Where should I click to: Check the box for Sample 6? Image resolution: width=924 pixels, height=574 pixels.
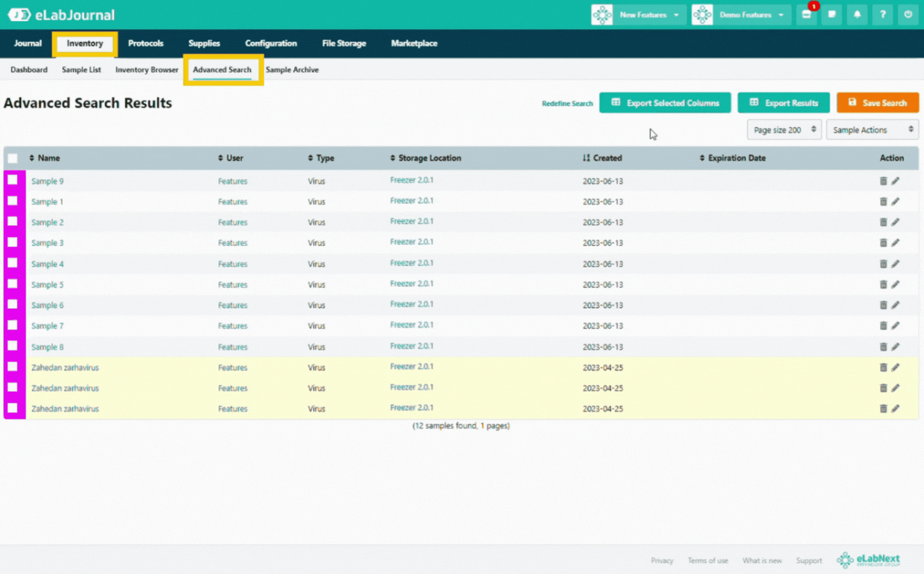click(x=13, y=304)
